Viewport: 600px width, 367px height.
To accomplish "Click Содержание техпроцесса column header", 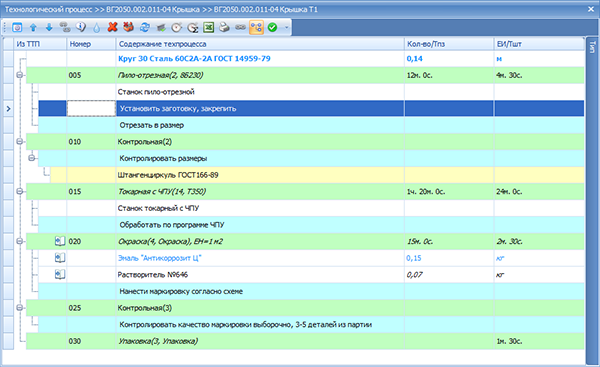I will [260, 44].
